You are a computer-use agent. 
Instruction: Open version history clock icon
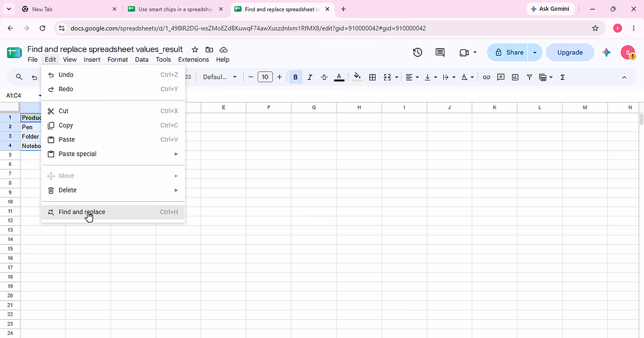[418, 53]
